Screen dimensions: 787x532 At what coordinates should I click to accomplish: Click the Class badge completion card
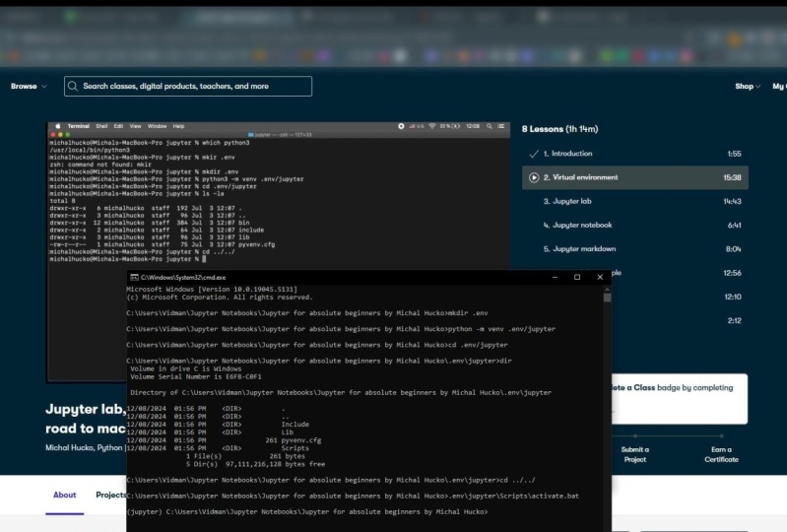679,398
